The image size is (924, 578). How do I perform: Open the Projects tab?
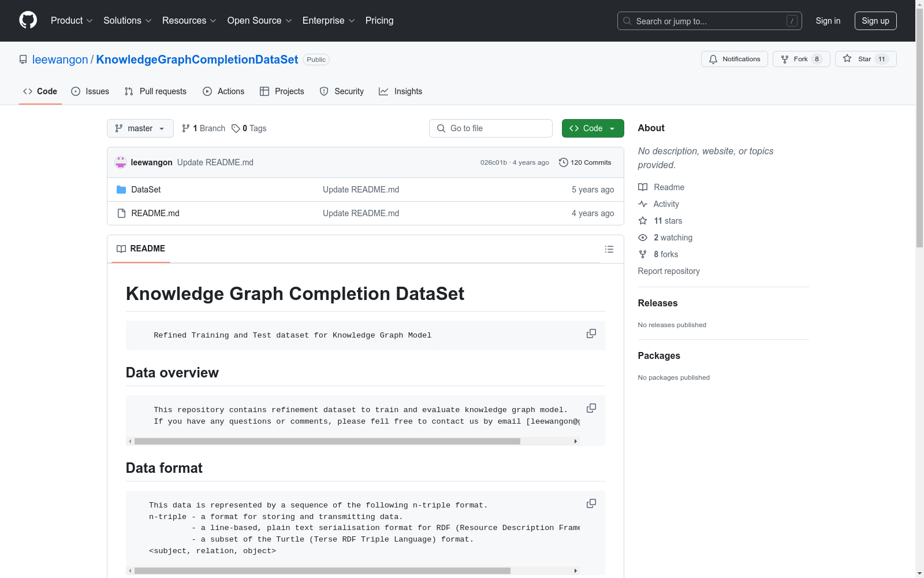pyautogui.click(x=282, y=91)
